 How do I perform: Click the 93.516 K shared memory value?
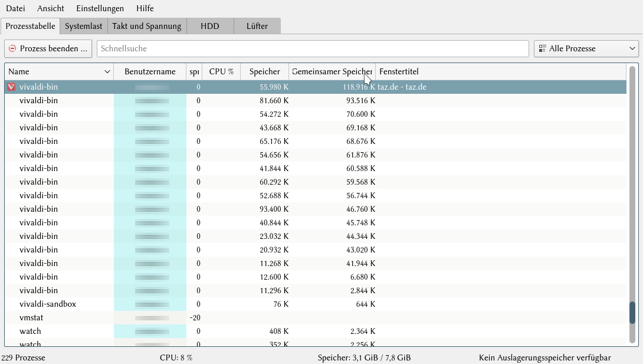[x=360, y=100]
